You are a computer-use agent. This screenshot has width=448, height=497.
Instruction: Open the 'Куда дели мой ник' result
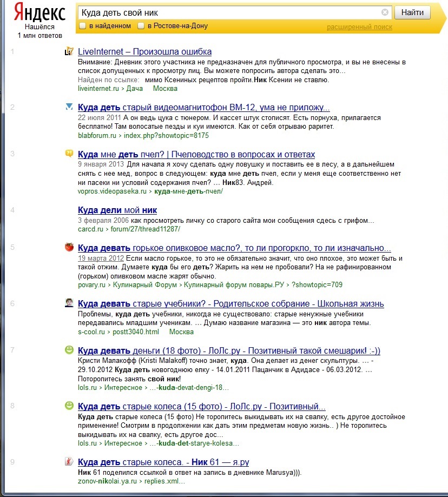(117, 210)
